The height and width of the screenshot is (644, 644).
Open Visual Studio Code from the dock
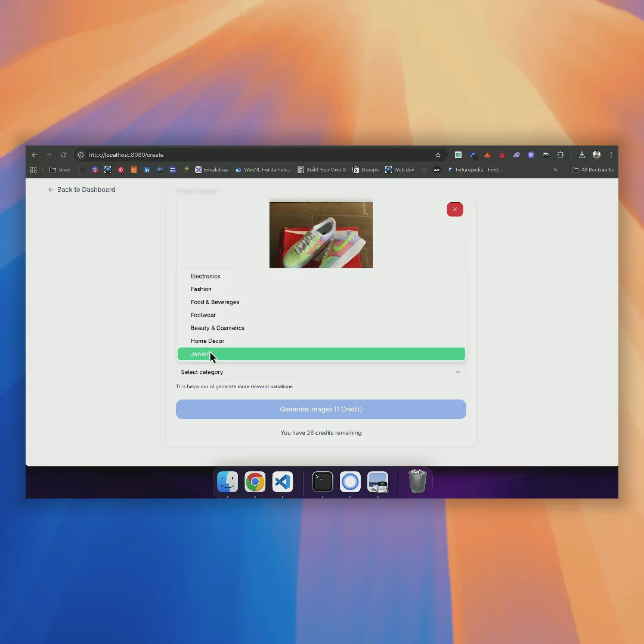point(283,482)
